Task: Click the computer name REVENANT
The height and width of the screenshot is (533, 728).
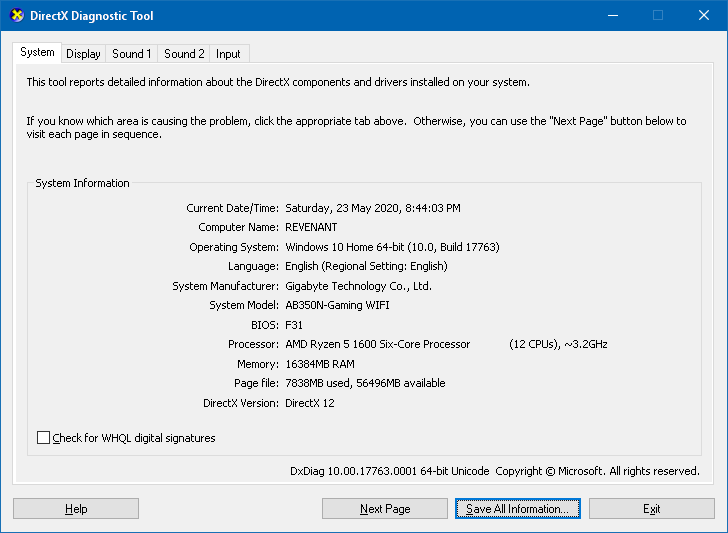Action: pos(311,227)
